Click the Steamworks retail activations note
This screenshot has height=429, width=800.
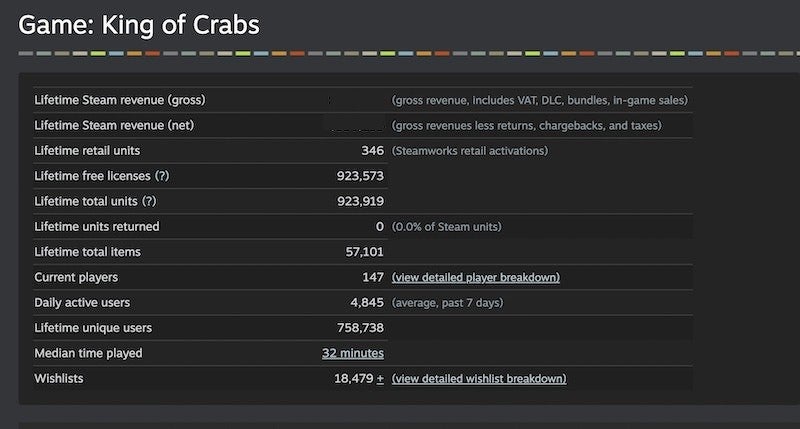(470, 151)
